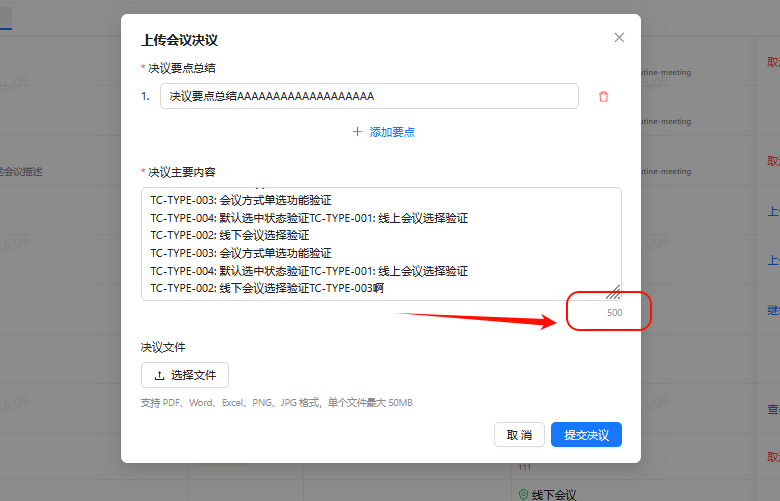The height and width of the screenshot is (501, 780).
Task: Click the last line ending TC-TYPE-003啊
Action: click(267, 288)
